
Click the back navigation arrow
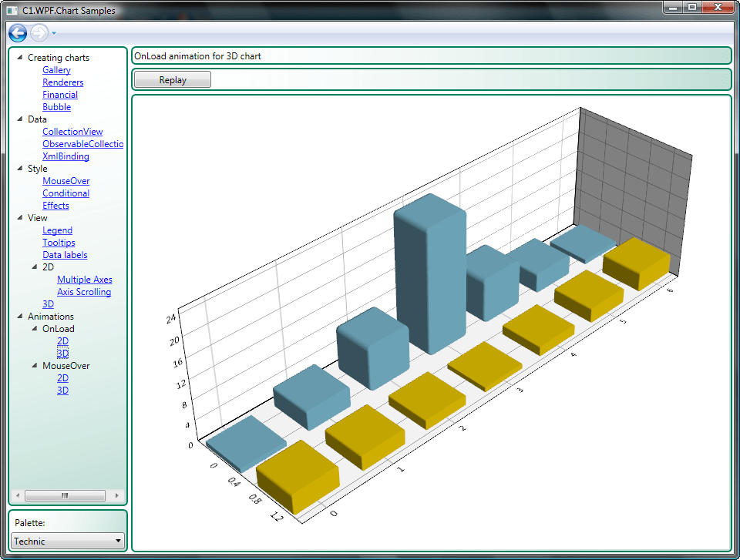[x=17, y=33]
